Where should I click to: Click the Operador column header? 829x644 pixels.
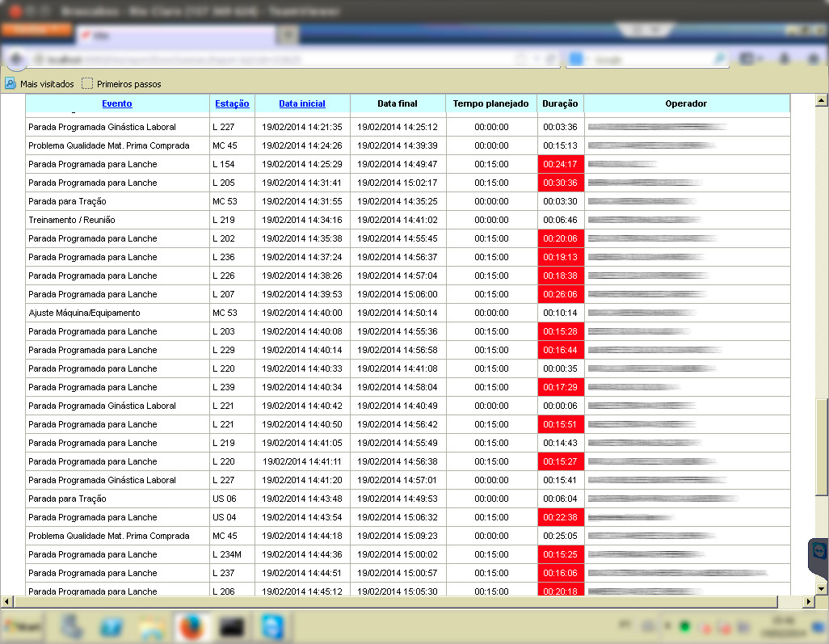pos(686,103)
